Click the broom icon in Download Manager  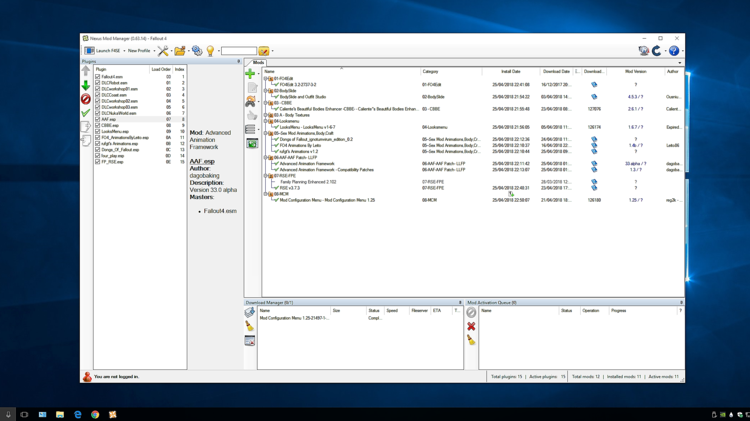coord(250,326)
